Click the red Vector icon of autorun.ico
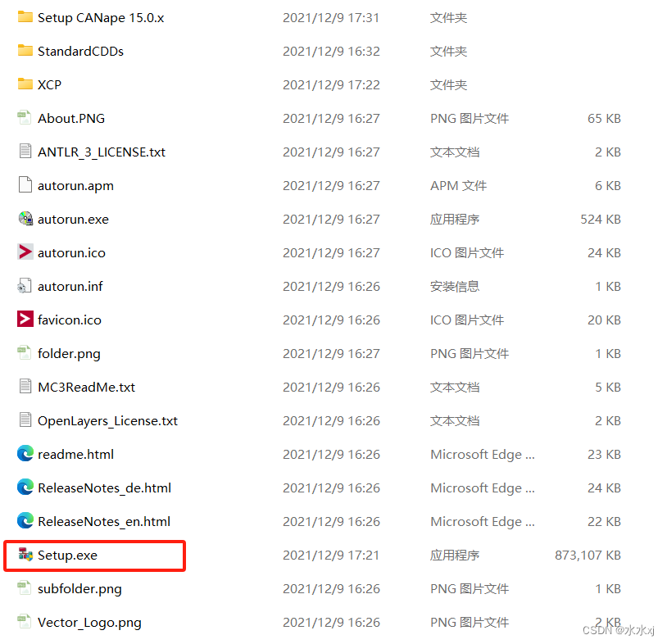The height and width of the screenshot is (644, 667). tap(25, 252)
